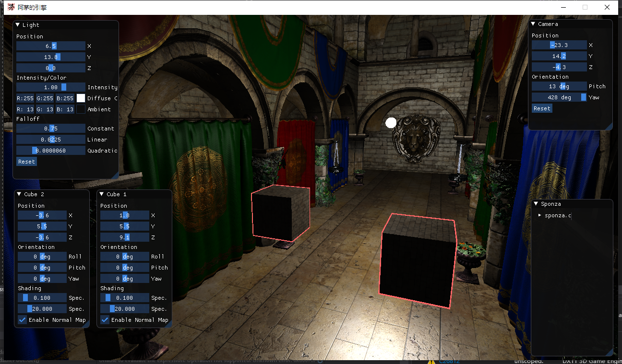622x364 pixels.
Task: Click the light Intensity slider
Action: pyautogui.click(x=50, y=87)
